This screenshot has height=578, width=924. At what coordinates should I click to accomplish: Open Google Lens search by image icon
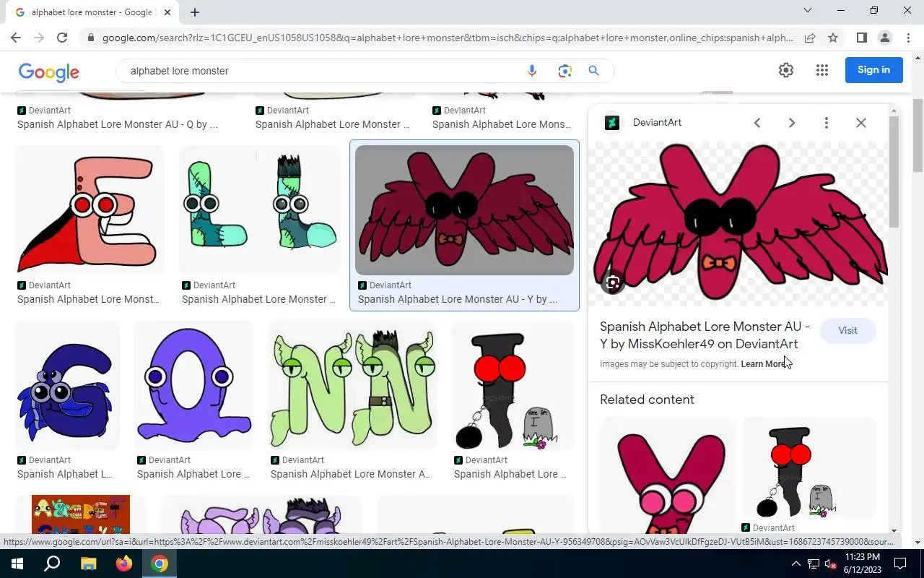pyautogui.click(x=565, y=71)
